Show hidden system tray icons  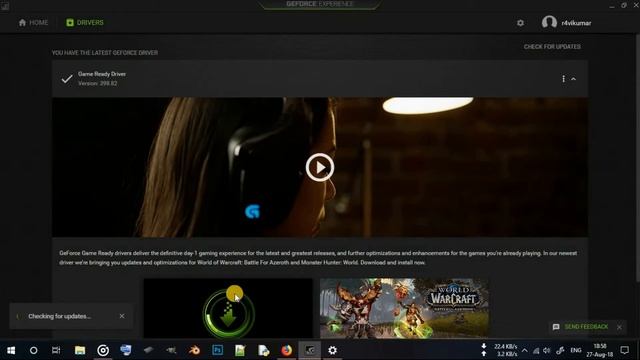524,350
